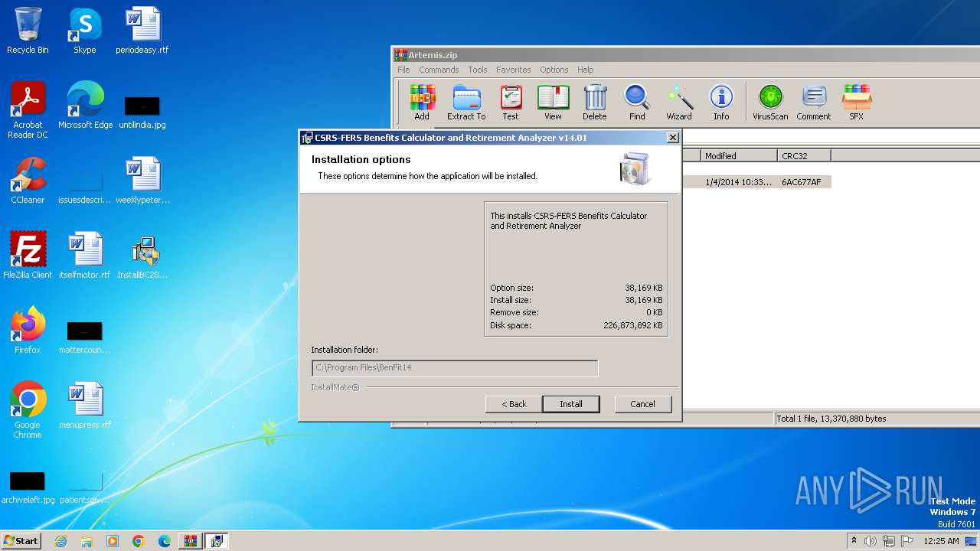Cancel the installation
This screenshot has width=980, height=551.
coord(643,404)
